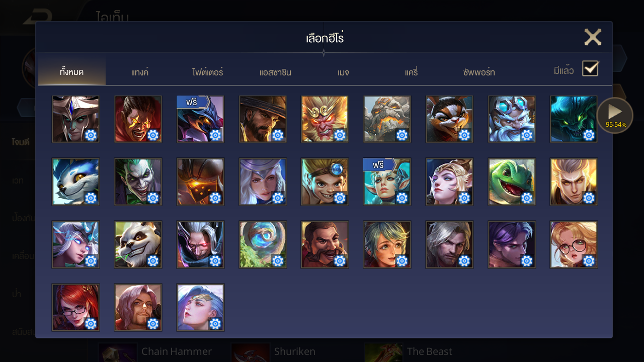Show the เมจ hero category
Screen dimensions: 644x362
(x=343, y=72)
